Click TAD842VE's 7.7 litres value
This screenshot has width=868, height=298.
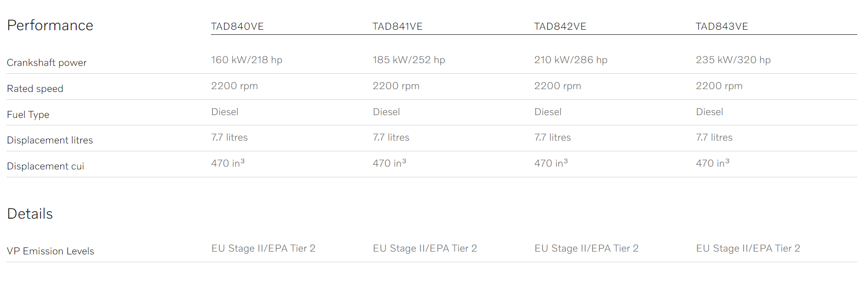[x=552, y=137]
